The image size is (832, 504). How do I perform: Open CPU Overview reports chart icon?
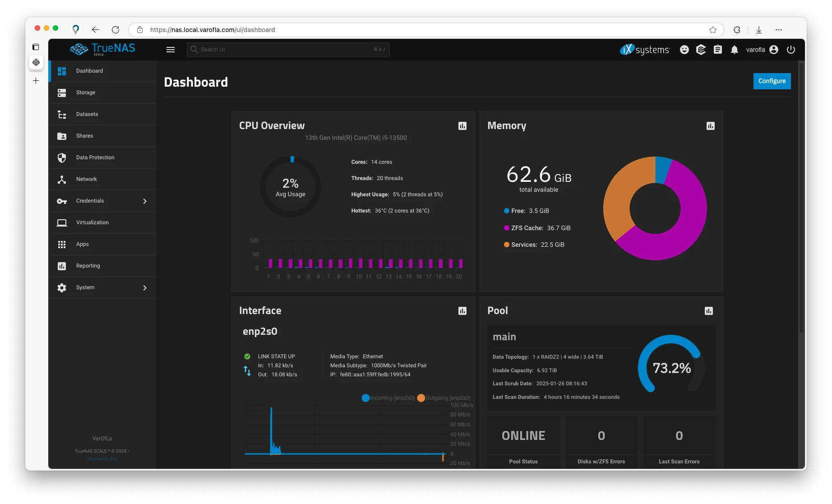pos(462,126)
